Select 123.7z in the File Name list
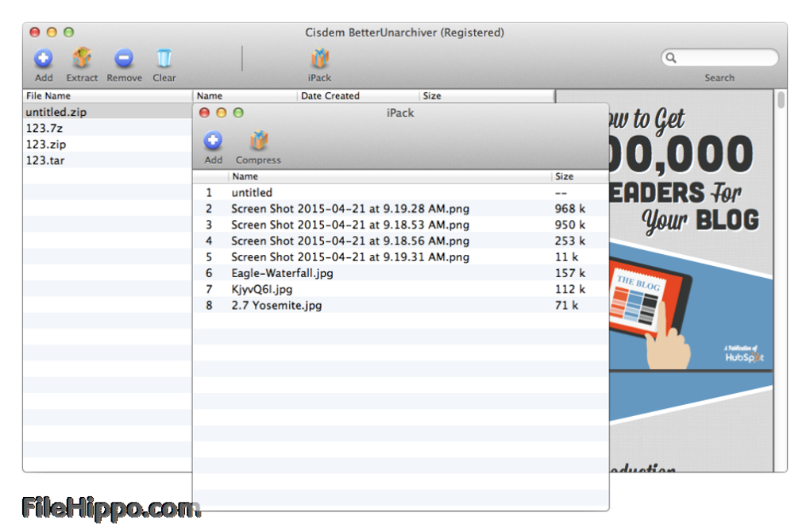 (107, 128)
